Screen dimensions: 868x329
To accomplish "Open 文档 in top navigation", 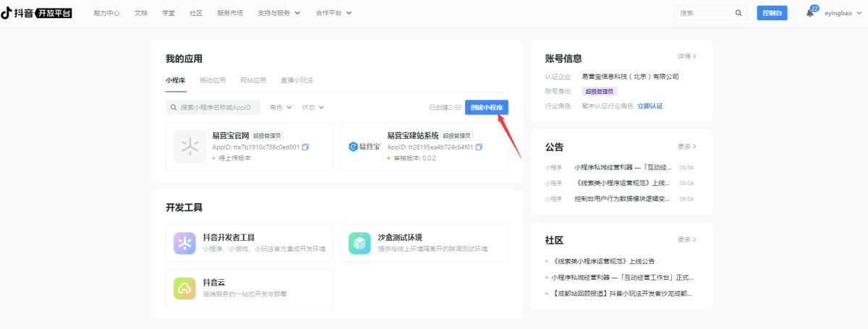I will point(141,13).
